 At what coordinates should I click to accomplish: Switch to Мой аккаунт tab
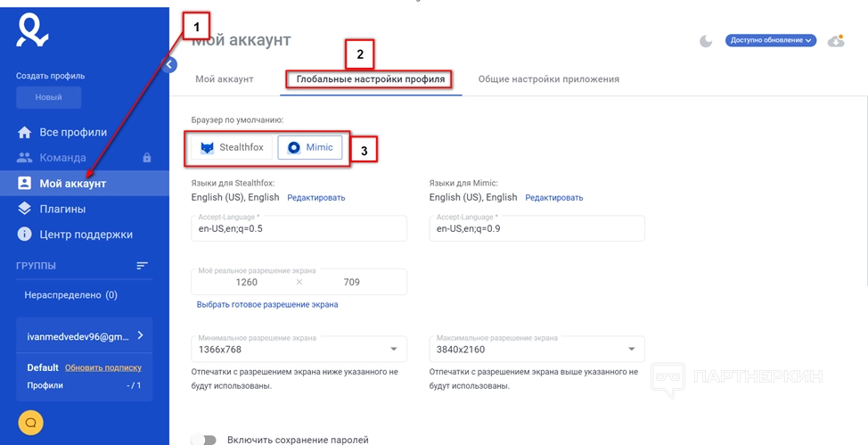coord(225,79)
